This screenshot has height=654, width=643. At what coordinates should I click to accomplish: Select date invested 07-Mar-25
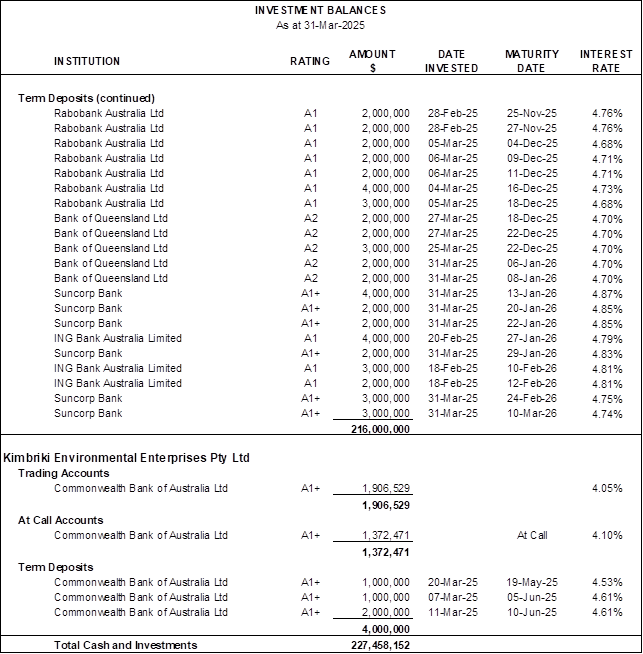click(x=452, y=598)
